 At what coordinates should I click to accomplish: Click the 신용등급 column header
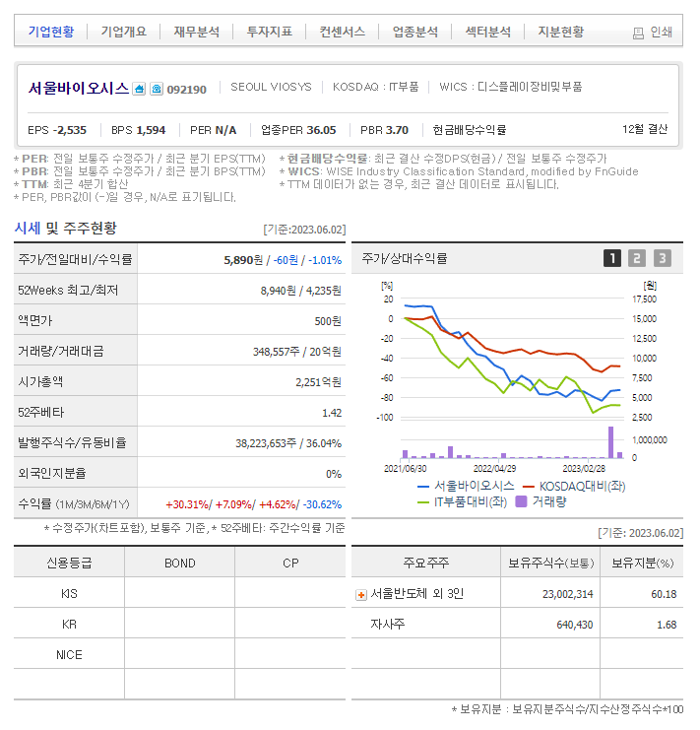[69, 563]
